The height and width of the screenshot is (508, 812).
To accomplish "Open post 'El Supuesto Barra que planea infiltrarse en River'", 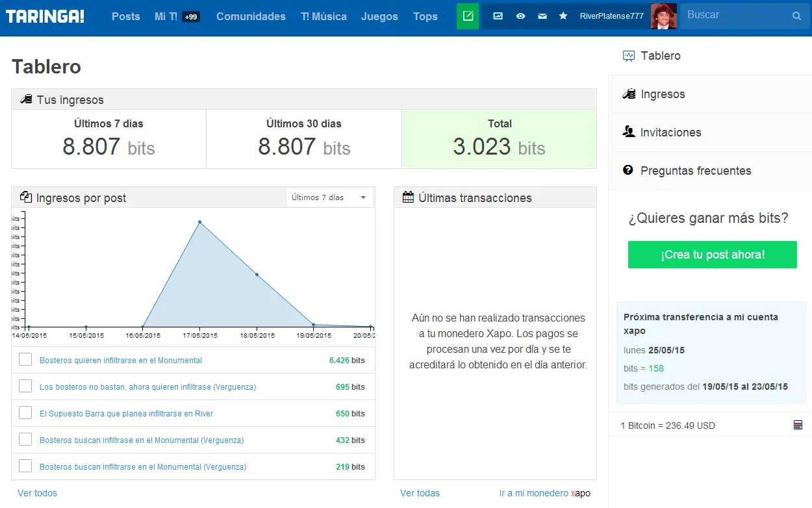I will click(x=127, y=413).
